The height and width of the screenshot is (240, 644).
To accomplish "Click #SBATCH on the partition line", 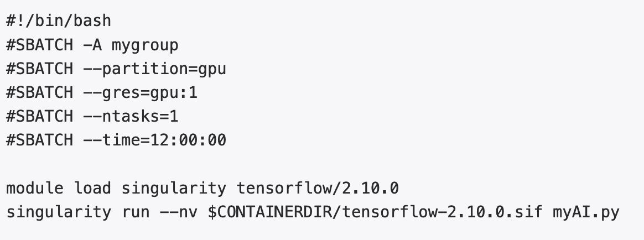I will point(39,69).
